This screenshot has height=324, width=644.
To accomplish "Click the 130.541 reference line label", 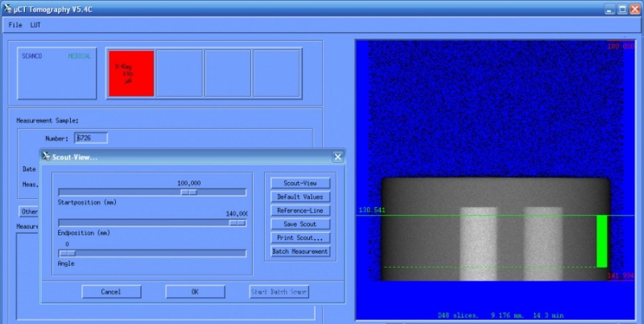I will pyautogui.click(x=372, y=210).
